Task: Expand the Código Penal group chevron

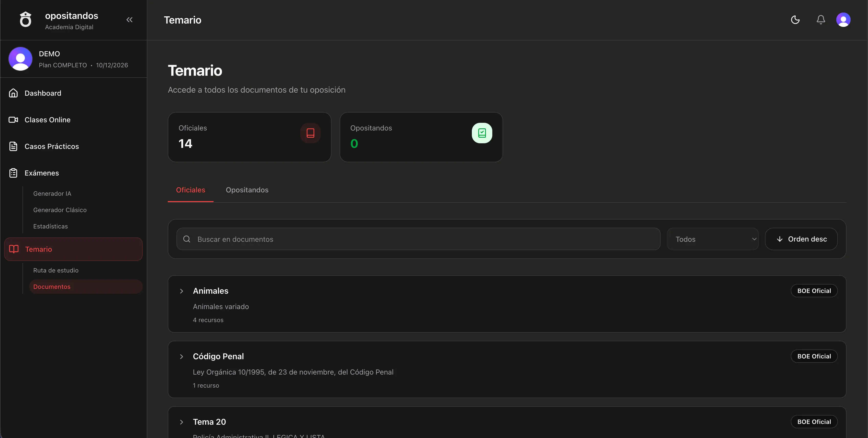Action: [x=181, y=356]
